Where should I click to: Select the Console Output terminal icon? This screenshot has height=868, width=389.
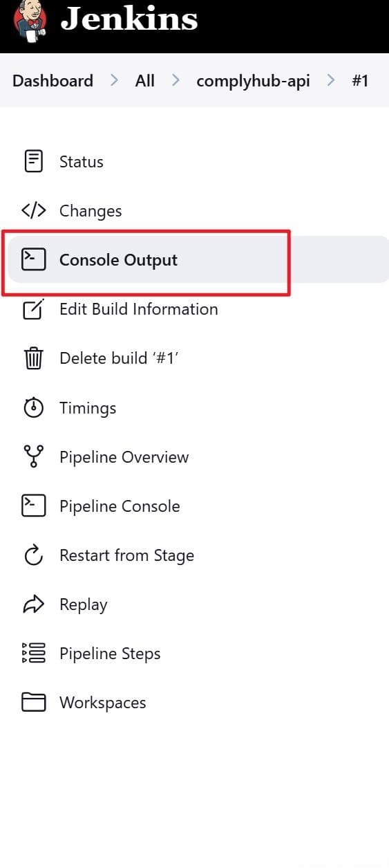[x=34, y=259]
